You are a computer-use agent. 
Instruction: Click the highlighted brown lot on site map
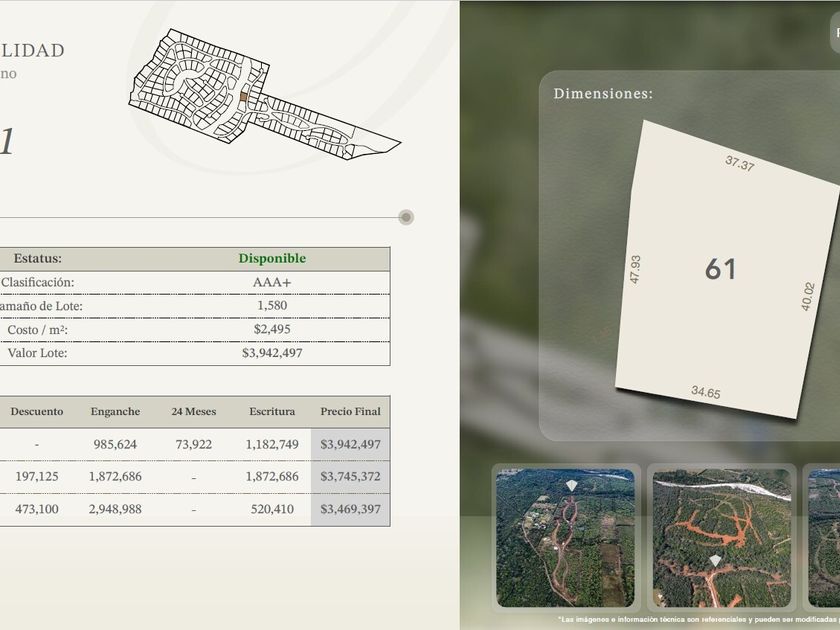(x=244, y=97)
